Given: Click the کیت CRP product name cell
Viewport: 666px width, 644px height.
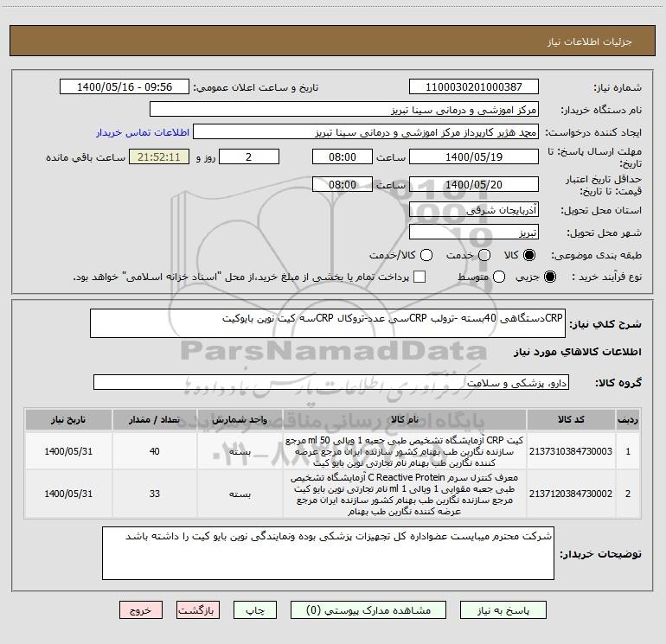Looking at the screenshot, I should tap(405, 451).
